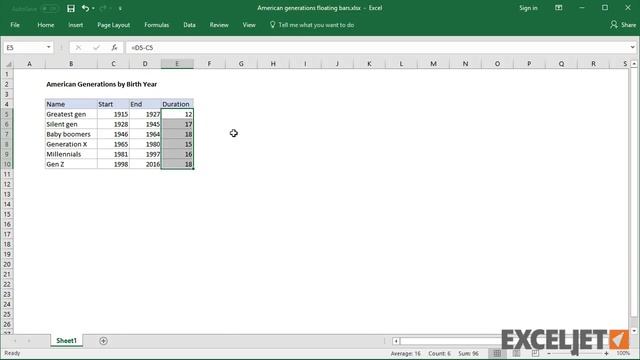Switch to Page Break Preview icon

[535, 353]
